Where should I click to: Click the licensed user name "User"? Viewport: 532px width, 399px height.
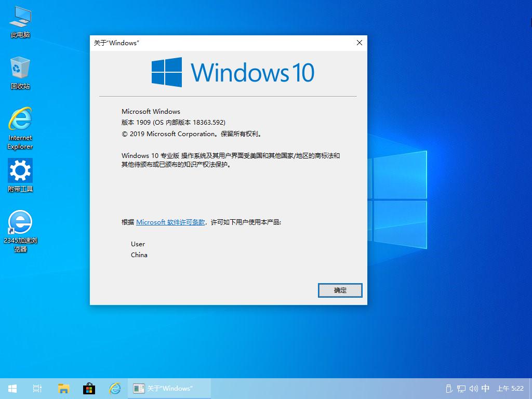(138, 244)
